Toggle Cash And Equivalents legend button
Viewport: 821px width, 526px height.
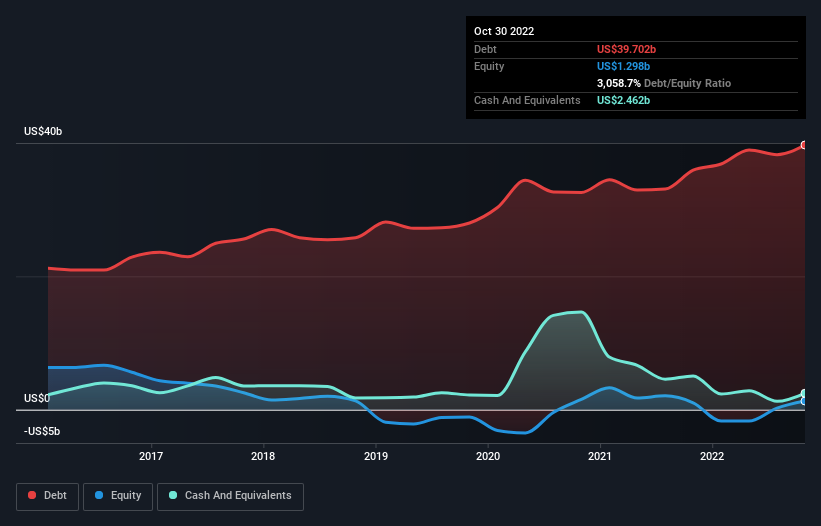[x=230, y=496]
